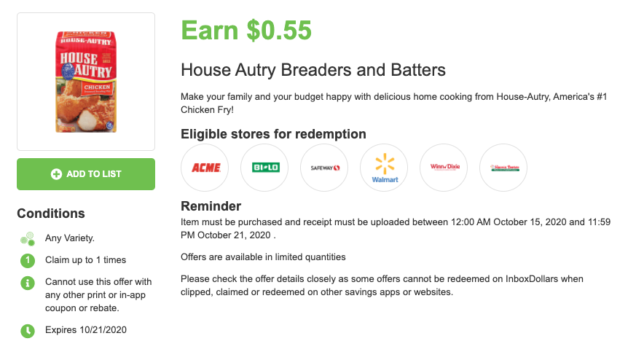Select the Winn-Dixie store logo
644x360 pixels.
click(x=444, y=168)
